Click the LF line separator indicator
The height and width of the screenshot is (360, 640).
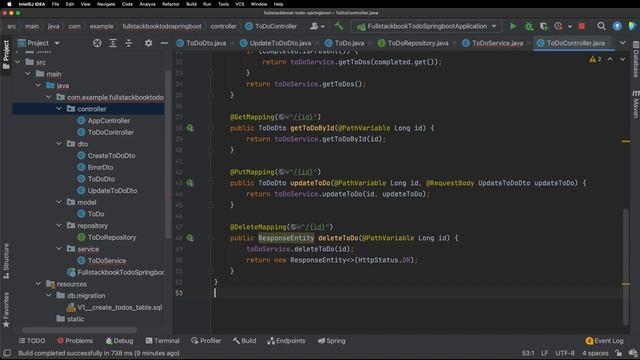point(544,353)
